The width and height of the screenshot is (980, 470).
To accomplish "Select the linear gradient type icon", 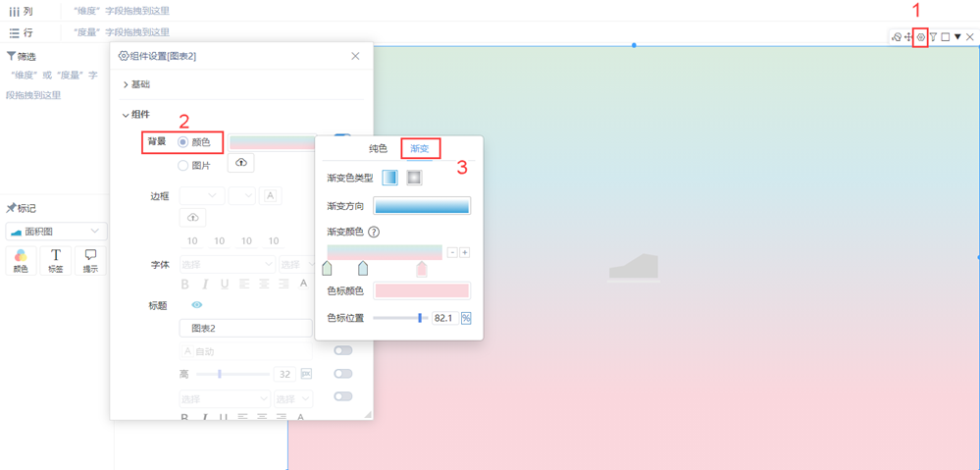I will [390, 178].
